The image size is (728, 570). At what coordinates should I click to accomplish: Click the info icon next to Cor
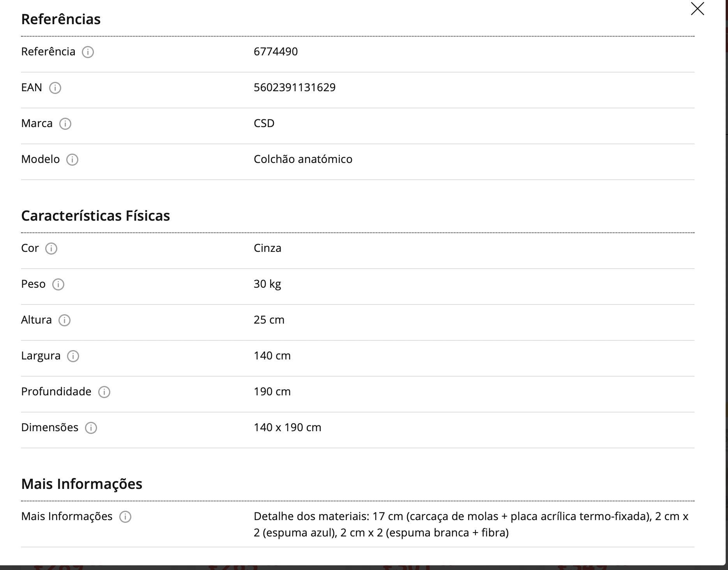point(51,248)
